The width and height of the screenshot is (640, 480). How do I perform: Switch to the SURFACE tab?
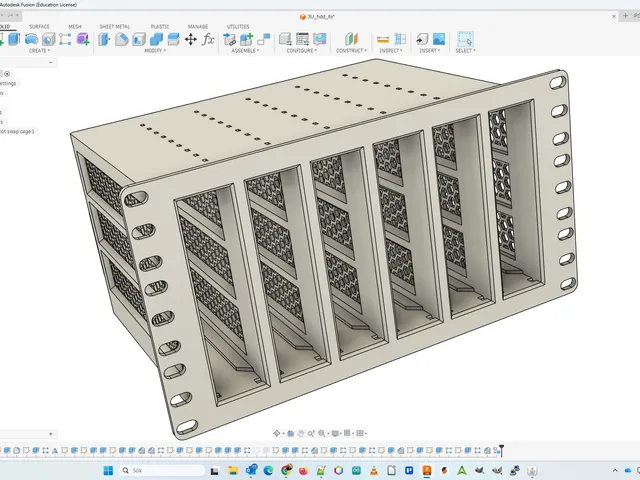pos(39,27)
